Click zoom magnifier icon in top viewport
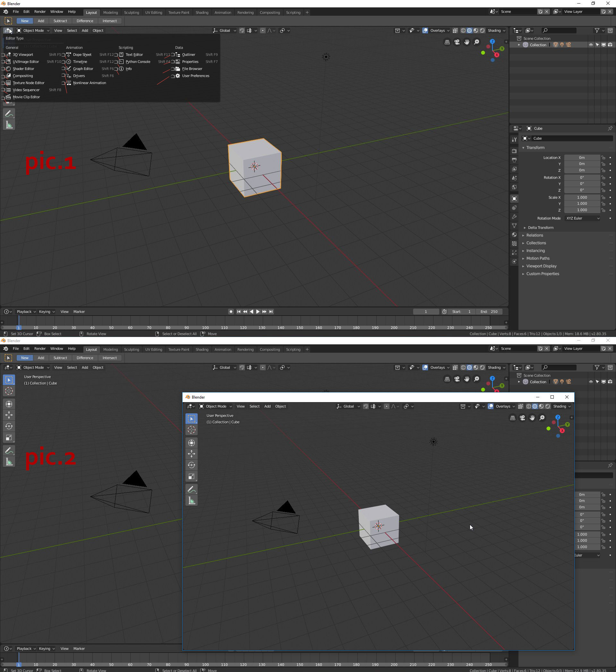Viewport: 616px width, 672px height. point(476,42)
